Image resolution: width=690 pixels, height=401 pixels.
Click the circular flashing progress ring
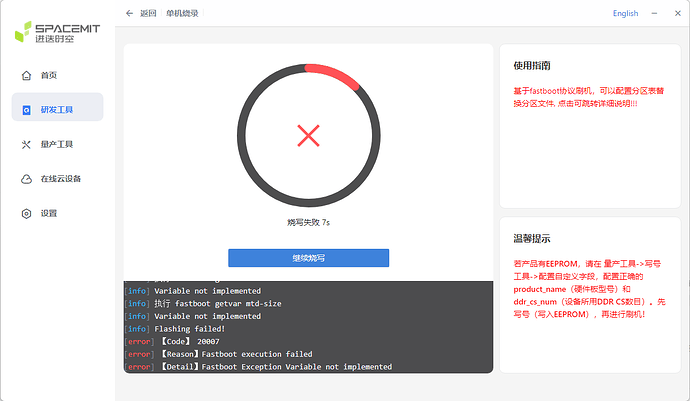coord(308,136)
